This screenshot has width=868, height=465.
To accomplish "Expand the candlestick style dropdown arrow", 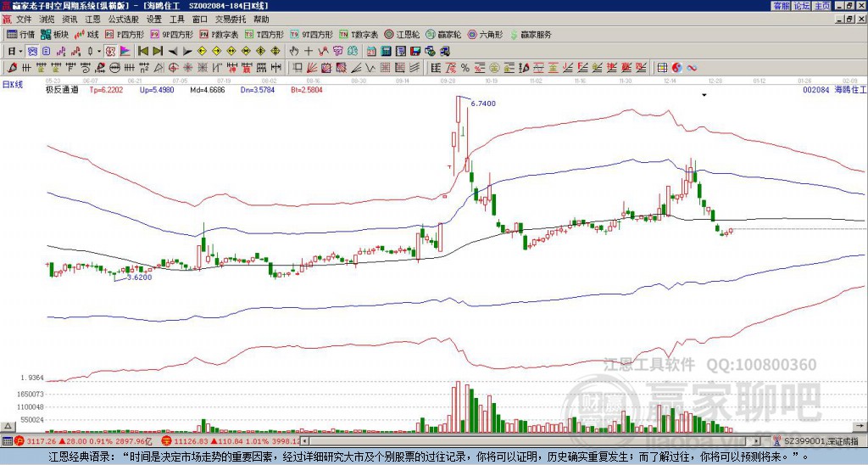I will point(99,52).
